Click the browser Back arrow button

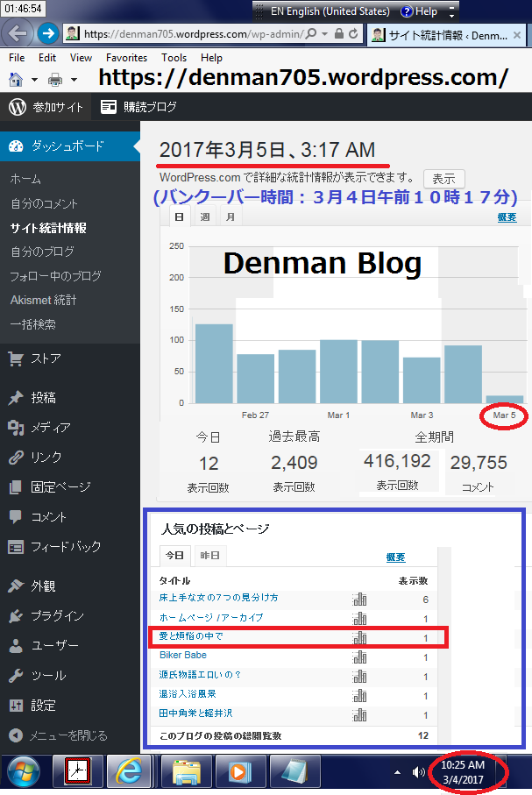[18, 34]
